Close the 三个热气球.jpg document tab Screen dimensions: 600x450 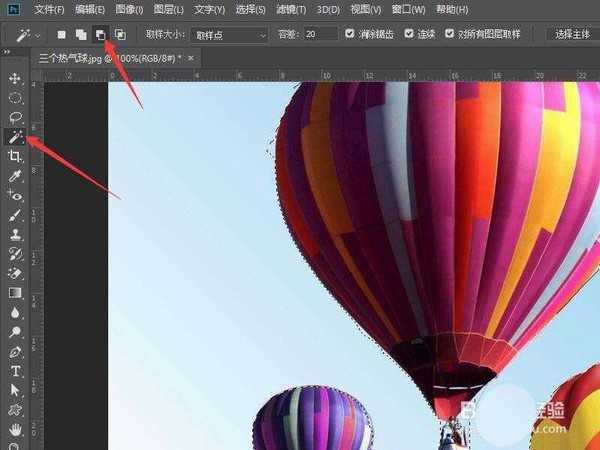(x=191, y=59)
